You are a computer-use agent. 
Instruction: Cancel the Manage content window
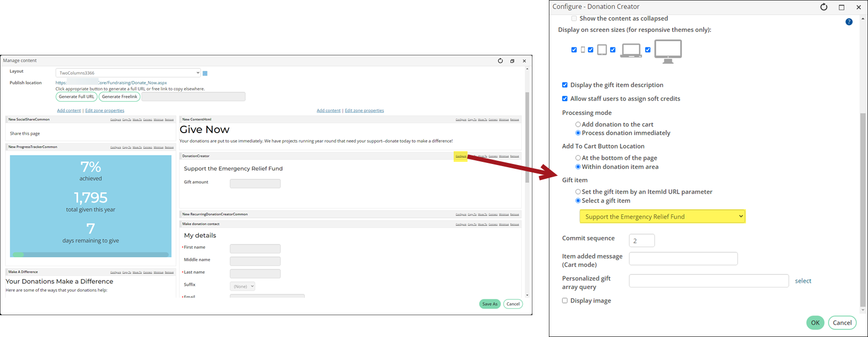(x=513, y=304)
